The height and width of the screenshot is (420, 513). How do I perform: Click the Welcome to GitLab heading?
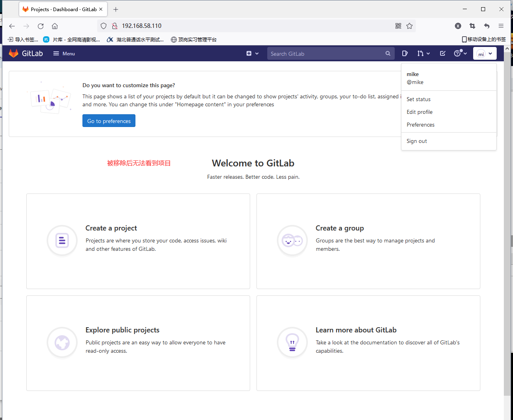[x=253, y=163]
